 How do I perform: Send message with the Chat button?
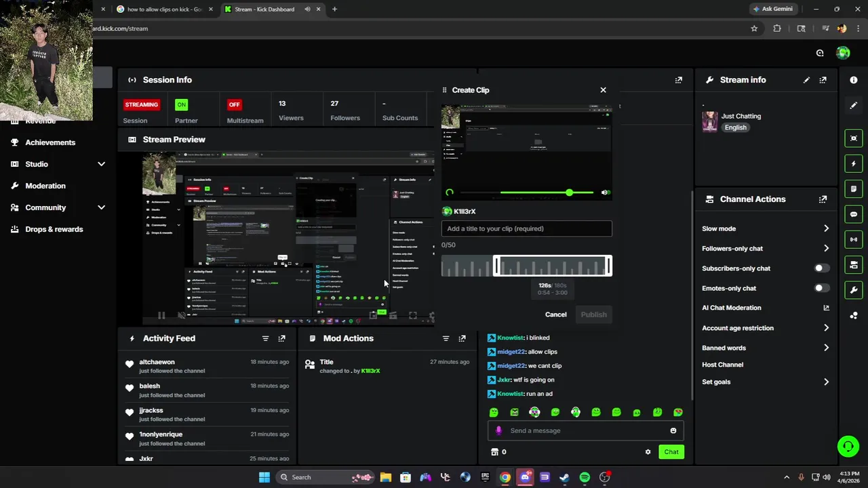pyautogui.click(x=671, y=452)
